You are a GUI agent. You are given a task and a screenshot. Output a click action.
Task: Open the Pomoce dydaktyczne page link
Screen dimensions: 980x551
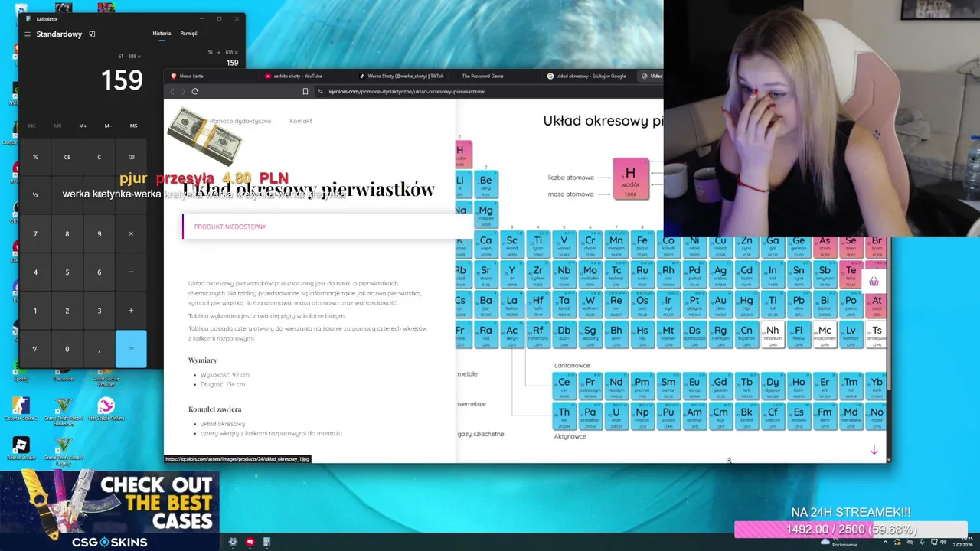240,121
